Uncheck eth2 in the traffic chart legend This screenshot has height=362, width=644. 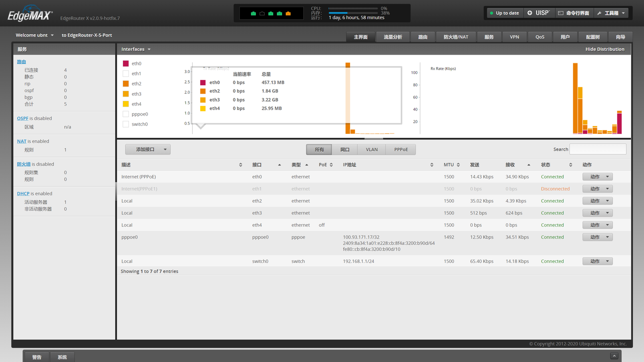click(126, 84)
